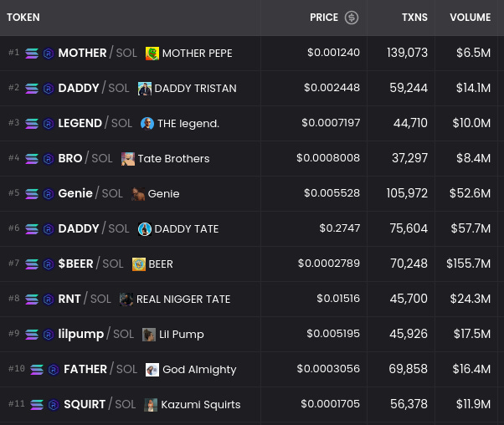Click the rank label #8
The height and width of the screenshot is (425, 504).
pos(14,299)
